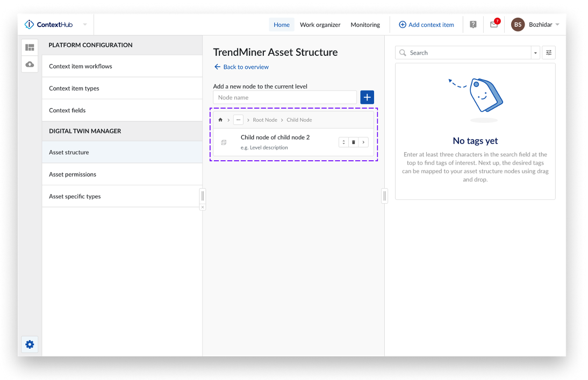
Task: Open tag search filter options icon
Action: 549,53
